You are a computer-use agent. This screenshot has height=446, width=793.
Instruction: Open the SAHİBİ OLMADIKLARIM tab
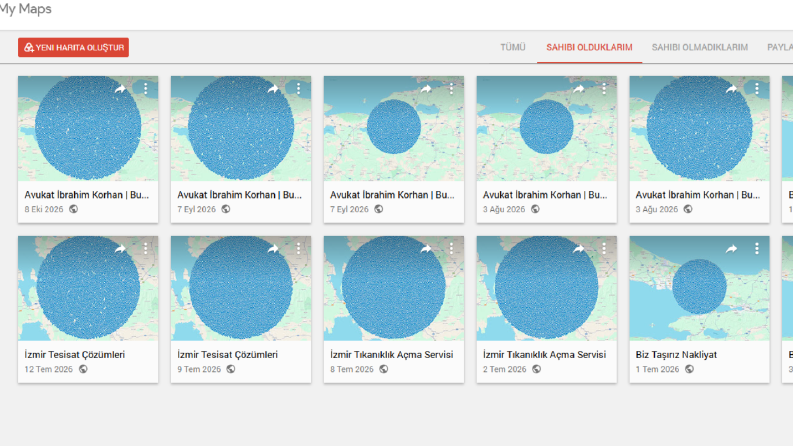pos(699,47)
